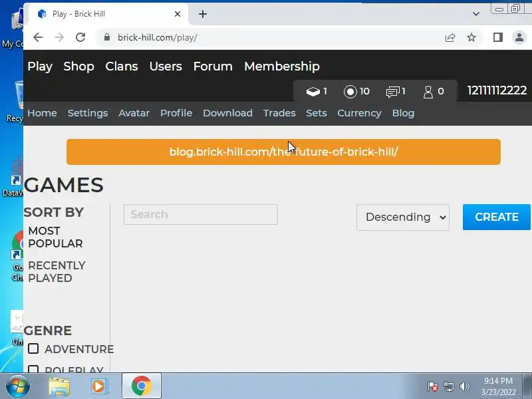
Task: Open the Trades sub-navigation link
Action: point(279,113)
